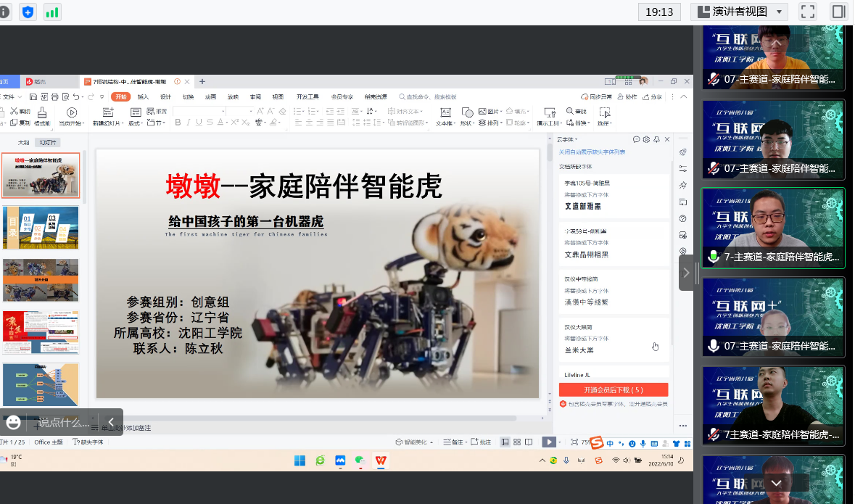Click the 新建幻灯片 new slide icon
Viewport: 855px width, 504px height.
click(x=108, y=112)
